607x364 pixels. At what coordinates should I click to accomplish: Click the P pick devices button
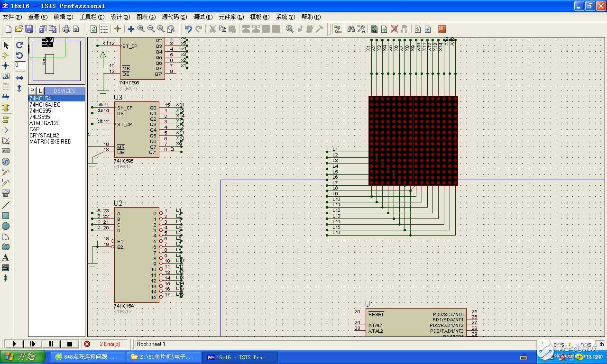[x=32, y=91]
